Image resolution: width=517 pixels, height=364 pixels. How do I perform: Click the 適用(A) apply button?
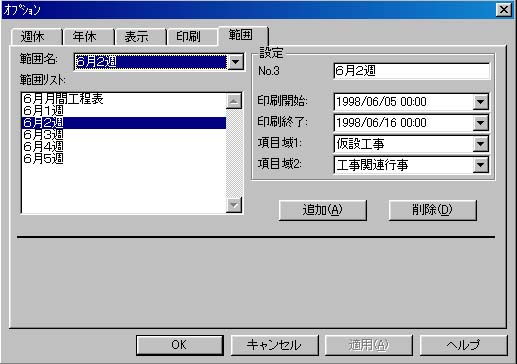pyautogui.click(x=369, y=345)
